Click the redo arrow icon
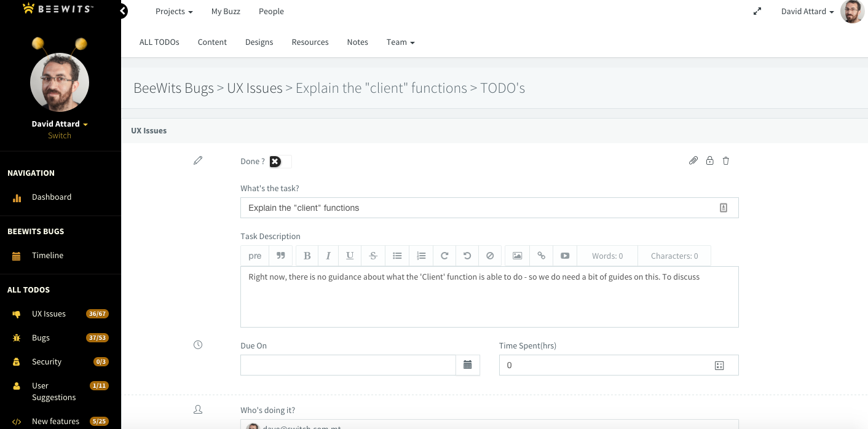Viewport: 868px width, 429px height. point(444,256)
